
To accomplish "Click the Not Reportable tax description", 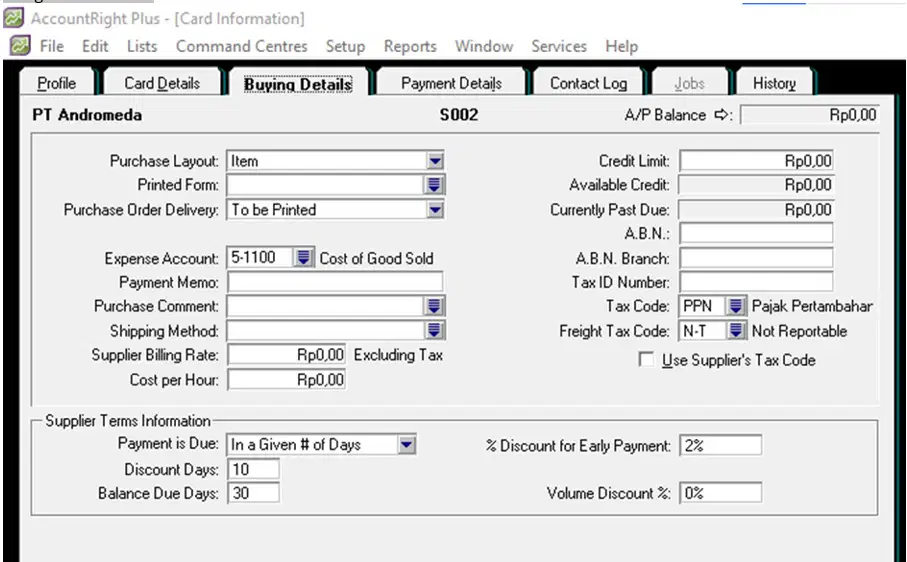I will 799,331.
